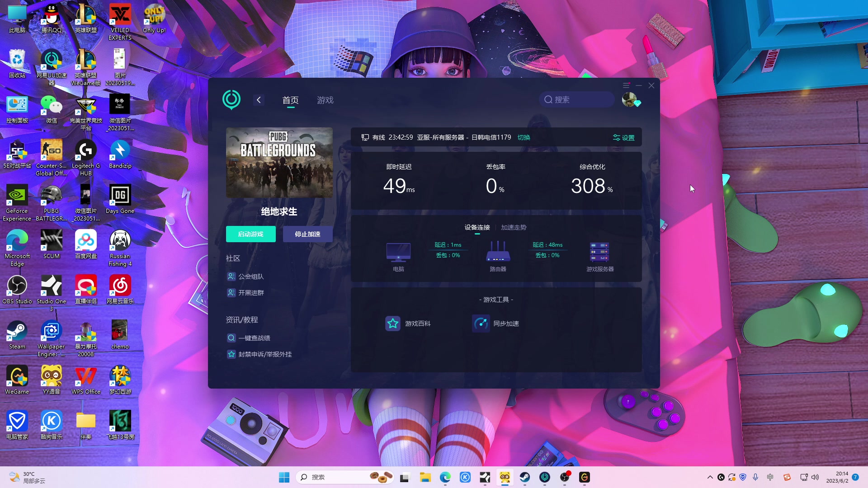Click the 游戏服务器 server icon
868x488 pixels.
599,252
